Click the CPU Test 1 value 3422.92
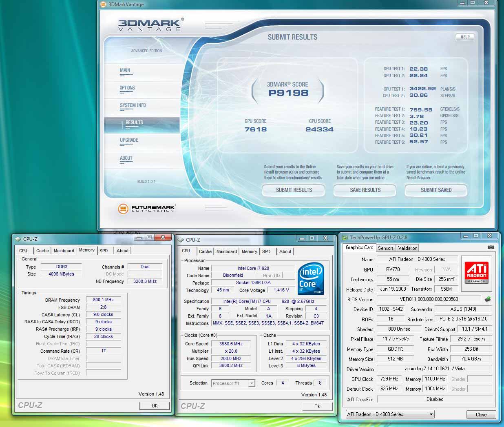The height and width of the screenshot is (427, 504). [x=422, y=89]
